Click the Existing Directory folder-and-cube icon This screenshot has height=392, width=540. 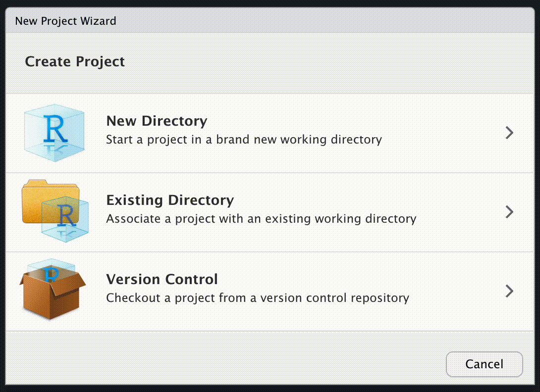(55, 211)
